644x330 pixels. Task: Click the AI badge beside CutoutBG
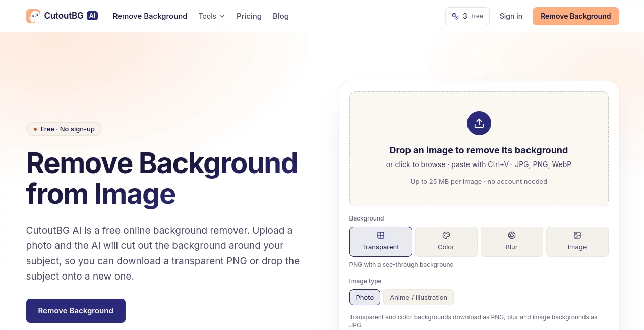(92, 16)
